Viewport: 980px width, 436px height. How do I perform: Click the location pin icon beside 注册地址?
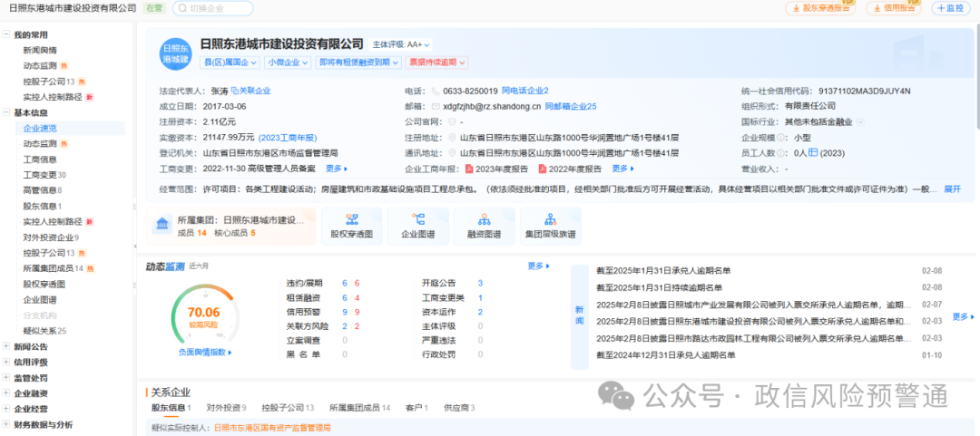453,138
